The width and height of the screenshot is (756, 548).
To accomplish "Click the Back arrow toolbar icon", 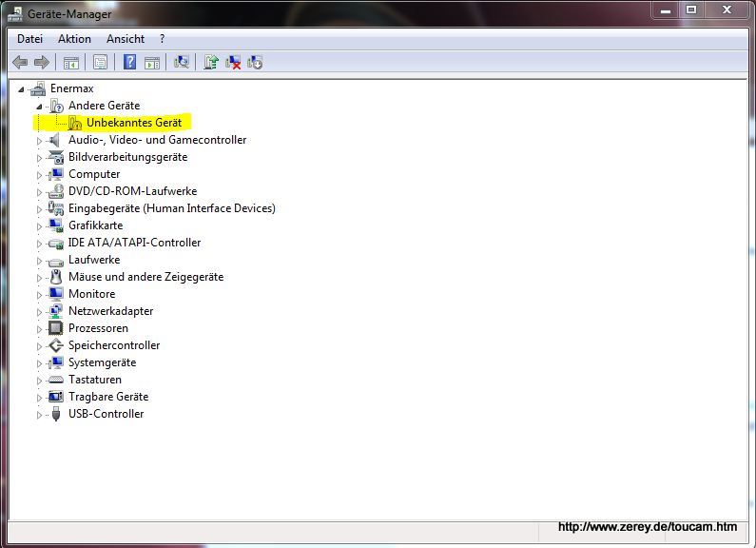I will 20,62.
